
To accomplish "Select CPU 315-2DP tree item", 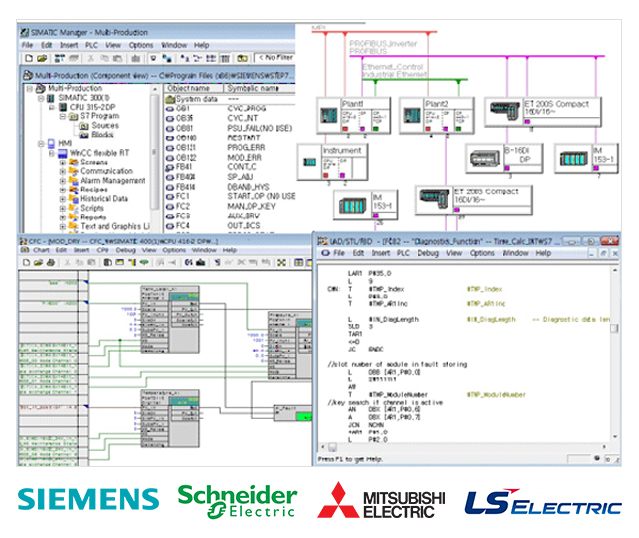I will (93, 107).
